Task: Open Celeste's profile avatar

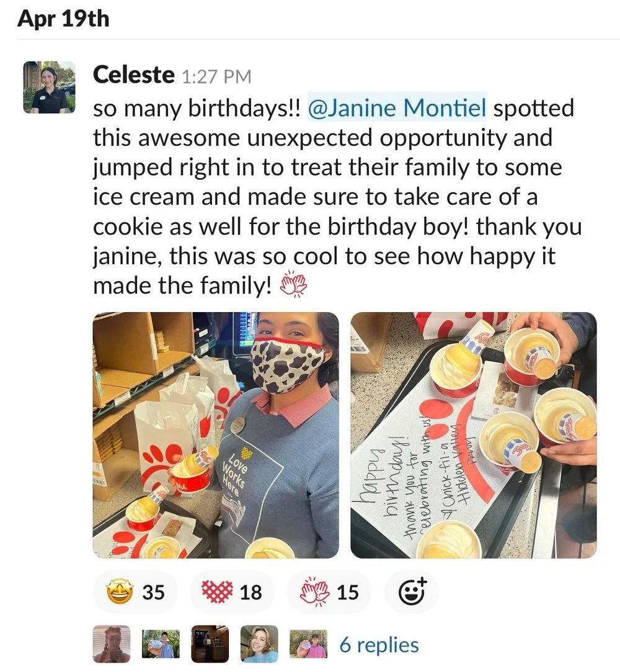Action: point(49,87)
